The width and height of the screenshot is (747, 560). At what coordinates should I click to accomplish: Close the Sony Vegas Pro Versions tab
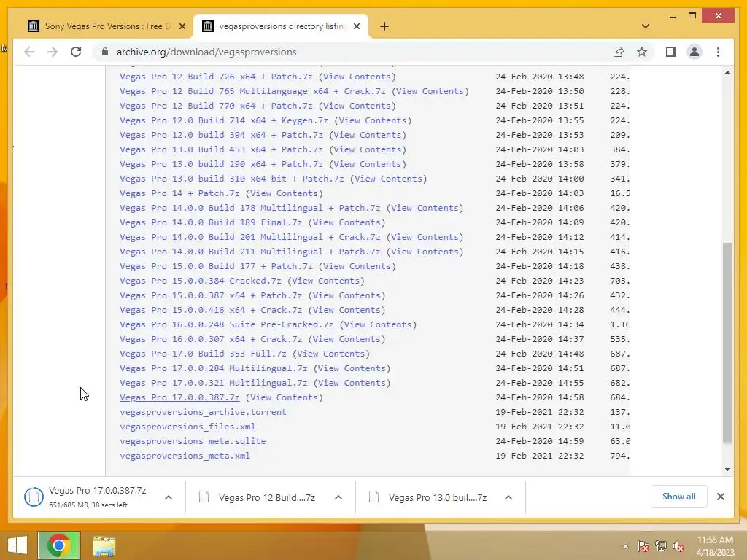click(182, 26)
